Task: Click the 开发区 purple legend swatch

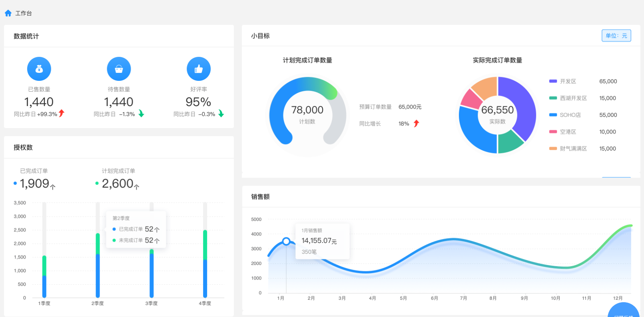Action: point(553,81)
